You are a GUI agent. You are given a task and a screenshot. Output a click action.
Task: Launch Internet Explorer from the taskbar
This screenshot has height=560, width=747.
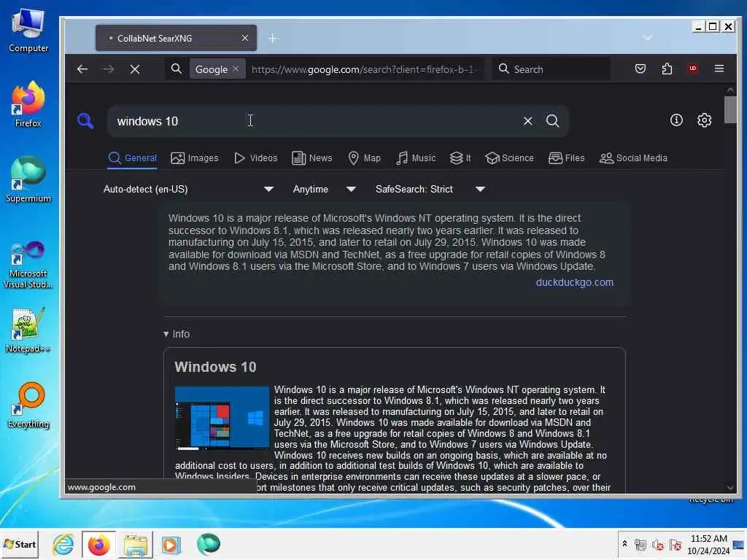(x=63, y=544)
